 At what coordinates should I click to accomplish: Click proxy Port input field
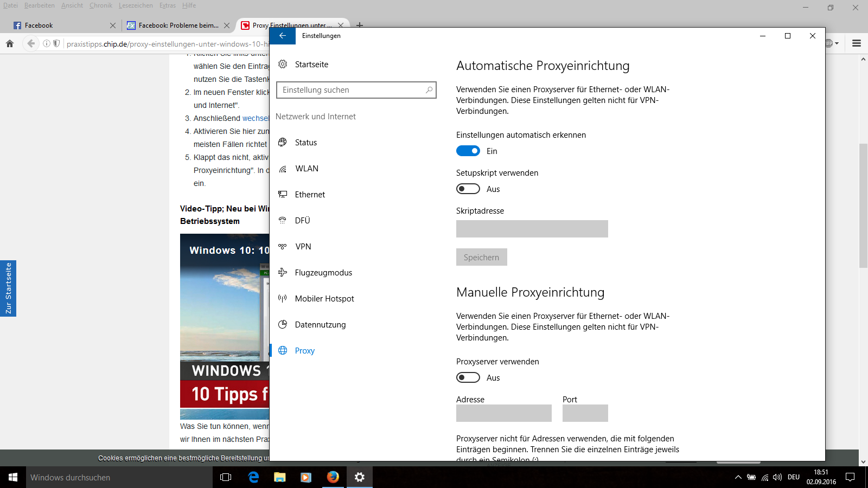click(x=585, y=413)
